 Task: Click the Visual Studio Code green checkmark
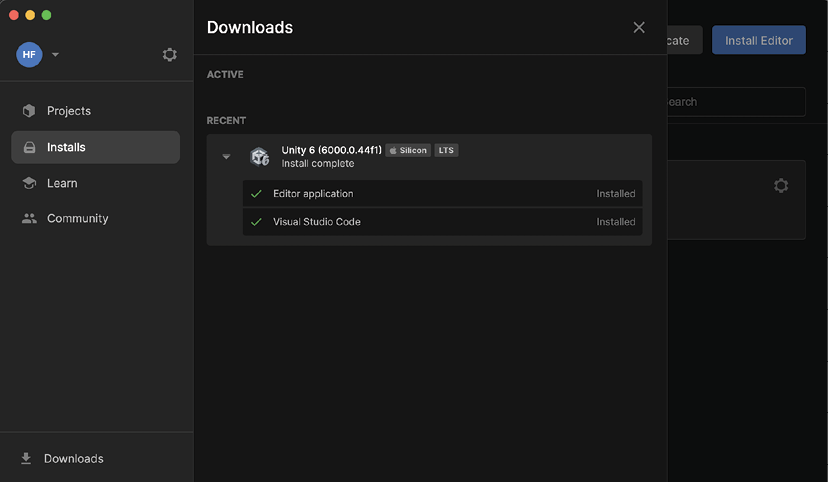pos(256,222)
